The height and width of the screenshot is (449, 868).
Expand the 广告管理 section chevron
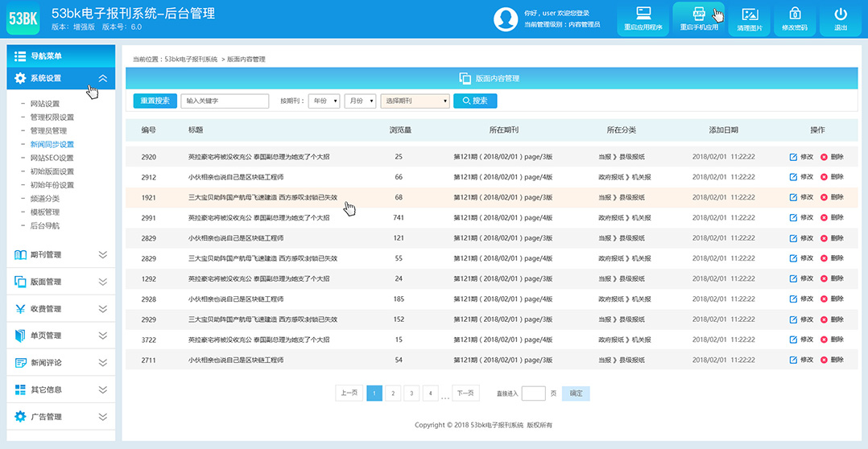click(x=102, y=417)
